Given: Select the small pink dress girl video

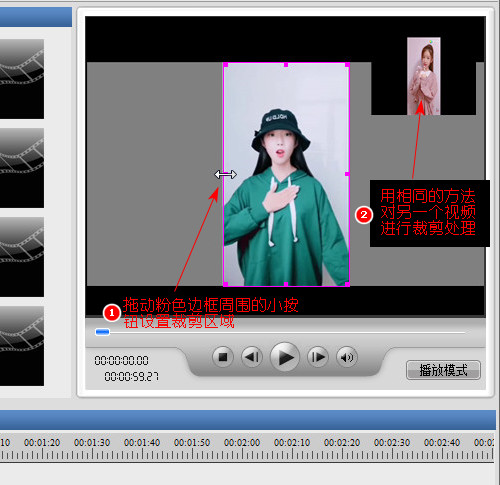Looking at the screenshot, I should [x=424, y=76].
